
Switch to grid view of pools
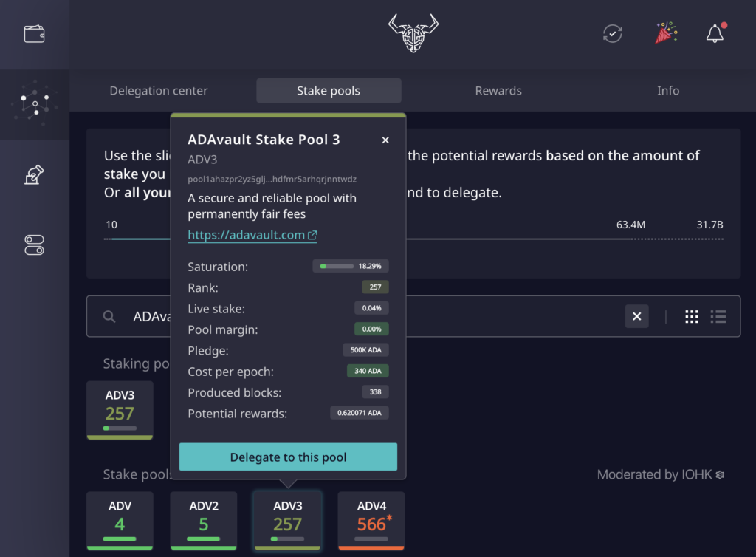pyautogui.click(x=692, y=316)
